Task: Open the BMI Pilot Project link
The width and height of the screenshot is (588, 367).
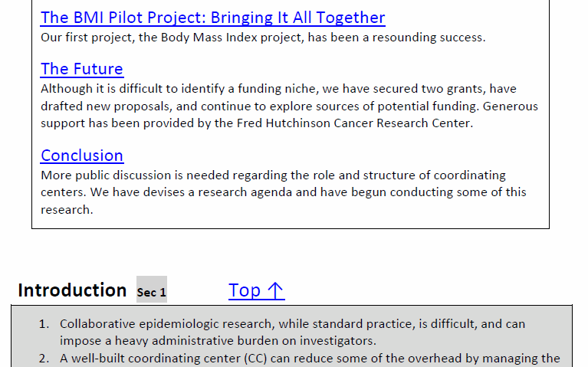Action: 212,18
